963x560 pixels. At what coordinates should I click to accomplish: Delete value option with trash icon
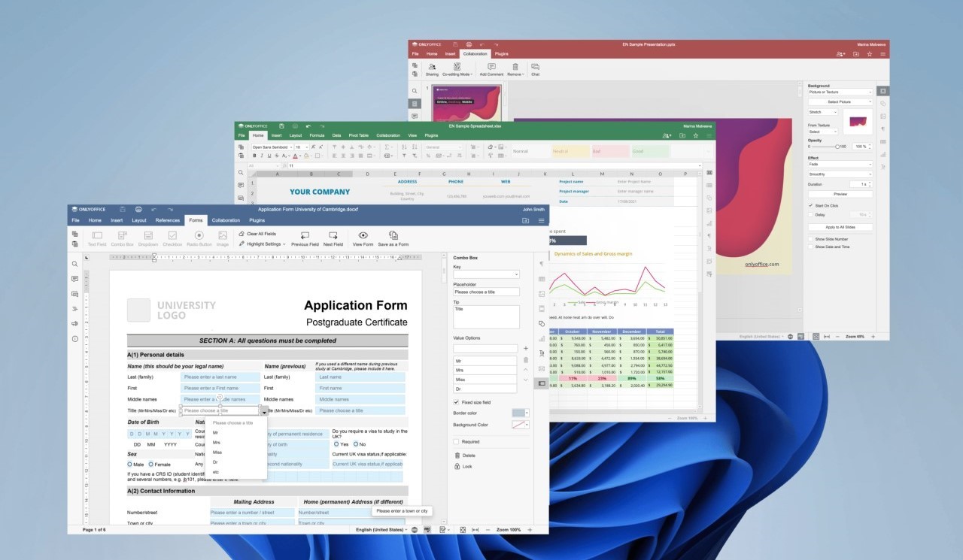(525, 360)
